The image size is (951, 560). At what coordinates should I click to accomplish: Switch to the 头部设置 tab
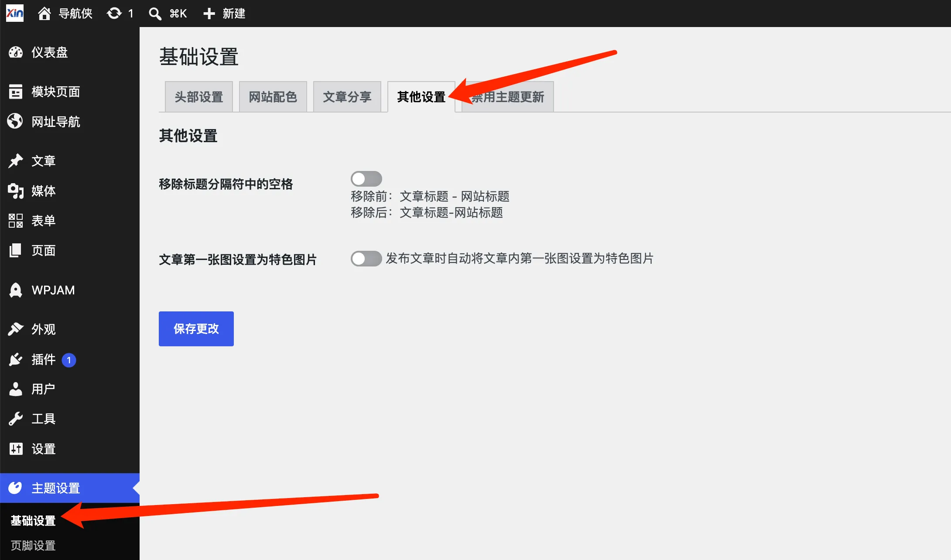(x=199, y=96)
